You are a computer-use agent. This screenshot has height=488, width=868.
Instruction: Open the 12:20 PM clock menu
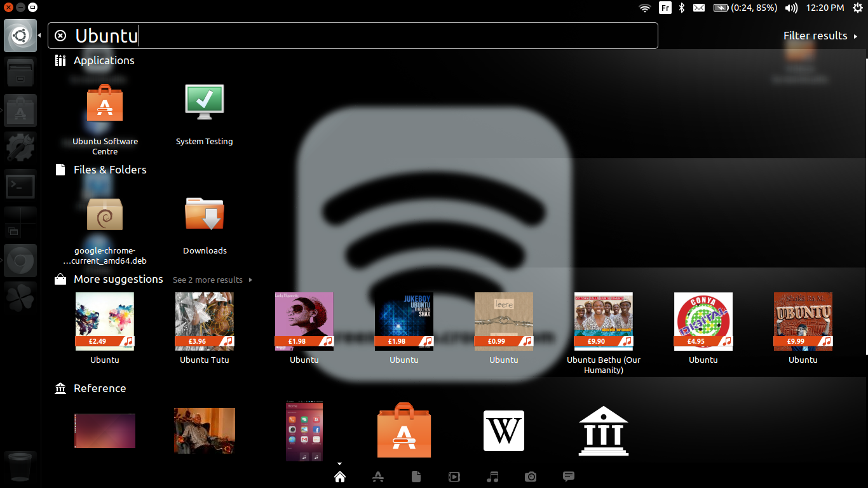825,8
